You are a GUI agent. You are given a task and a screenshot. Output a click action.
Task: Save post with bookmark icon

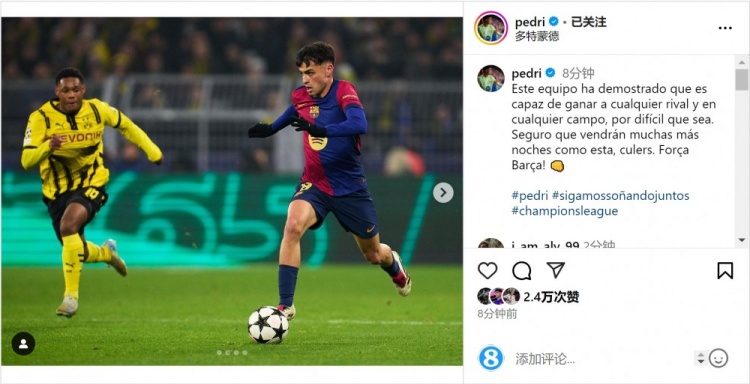725,271
